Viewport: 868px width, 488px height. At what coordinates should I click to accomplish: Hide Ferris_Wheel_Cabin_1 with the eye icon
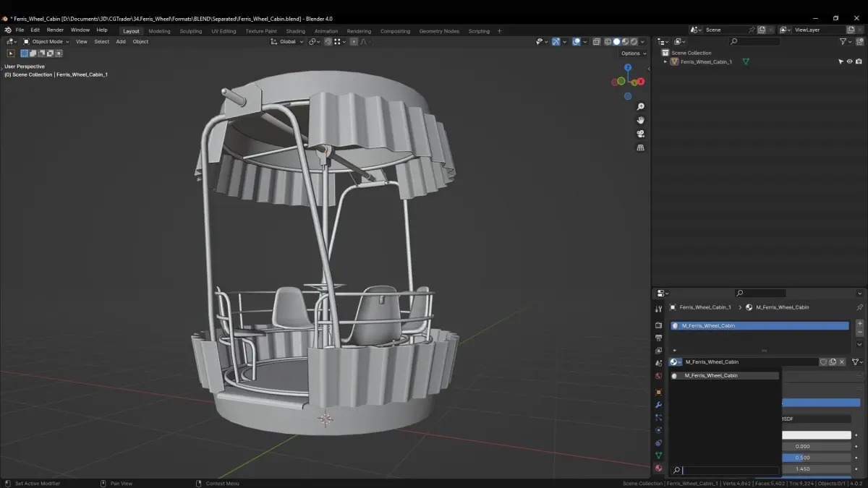(x=849, y=62)
